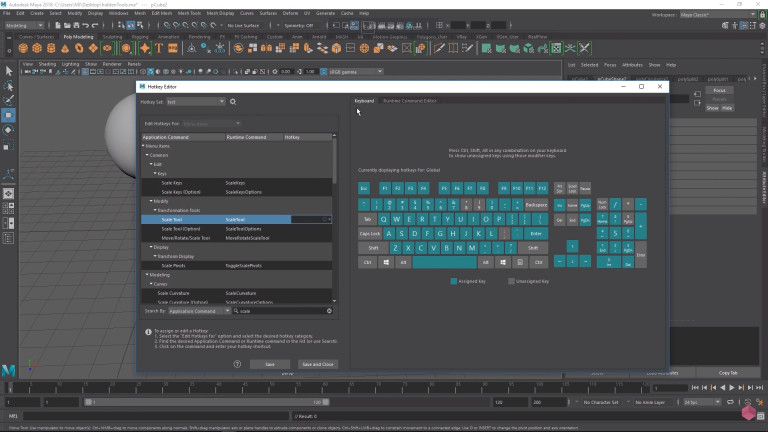Click the search field containing scale

point(282,311)
